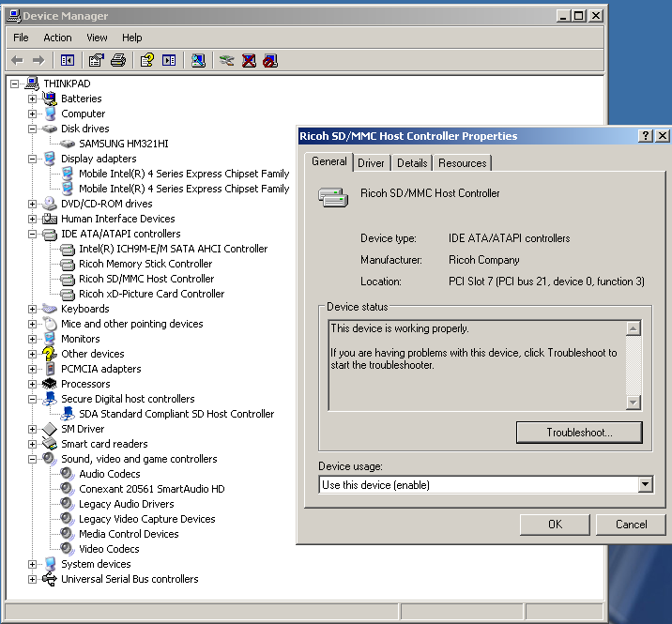Click the Update Driver toolbar icon
672x624 pixels.
pyautogui.click(x=227, y=60)
